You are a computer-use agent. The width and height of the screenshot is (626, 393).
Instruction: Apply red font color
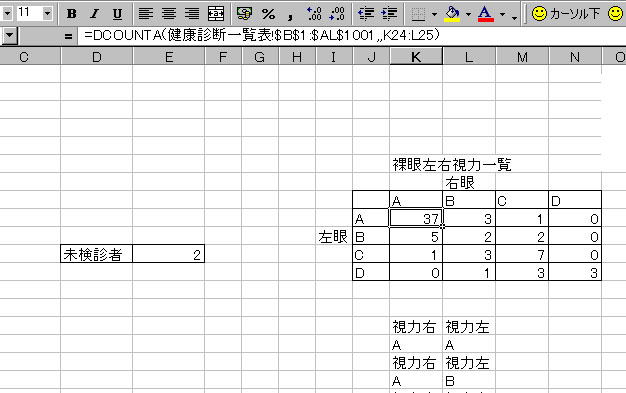coord(485,14)
